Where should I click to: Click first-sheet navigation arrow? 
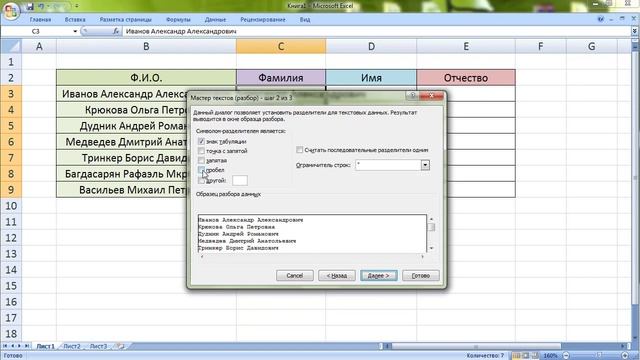[x=5, y=346]
